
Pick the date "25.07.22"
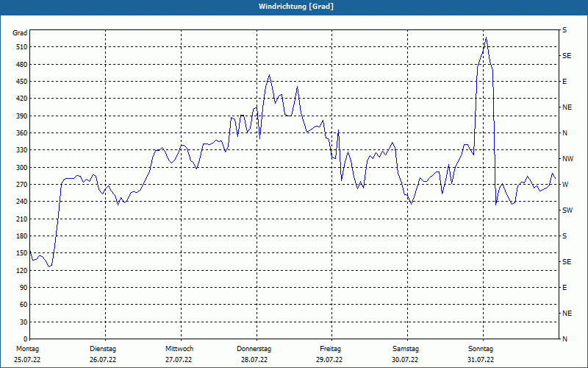pyautogui.click(x=27, y=360)
